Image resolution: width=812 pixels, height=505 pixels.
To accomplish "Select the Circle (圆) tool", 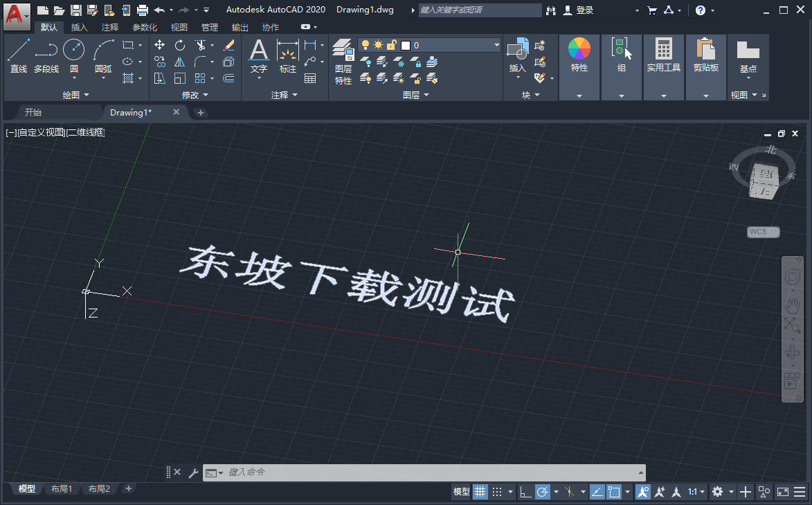I will point(73,51).
